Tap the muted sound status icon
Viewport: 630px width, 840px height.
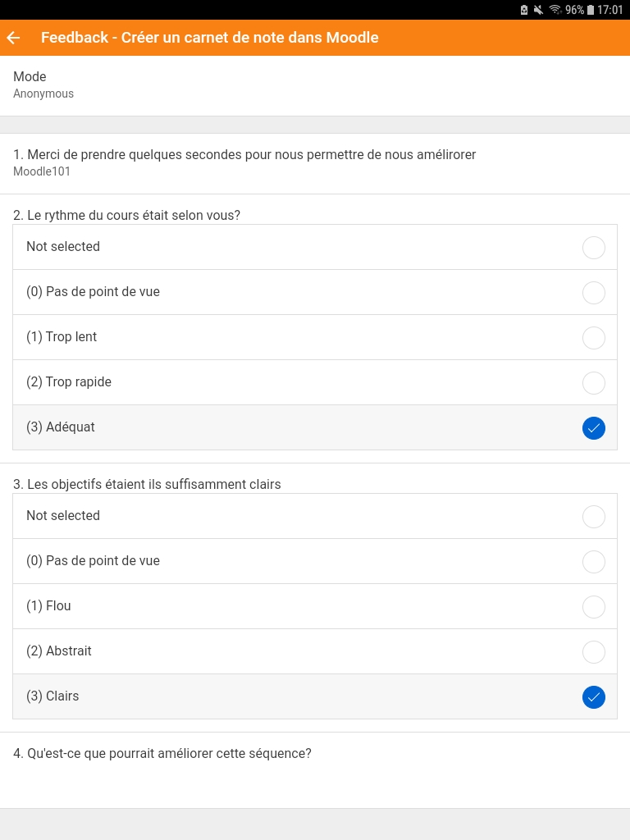[539, 10]
